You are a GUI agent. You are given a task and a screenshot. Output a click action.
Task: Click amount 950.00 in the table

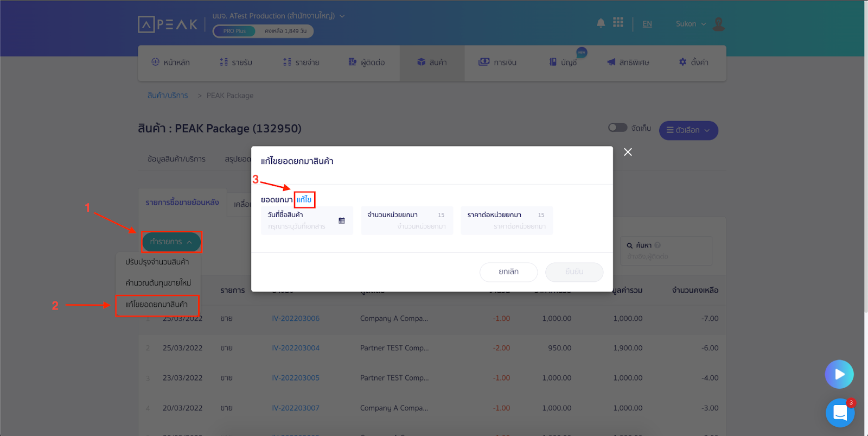pos(559,348)
